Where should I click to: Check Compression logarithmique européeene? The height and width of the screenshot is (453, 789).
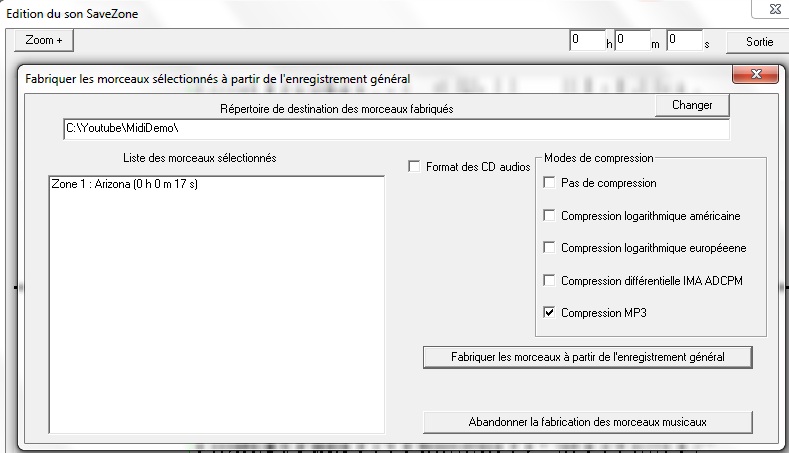[549, 248]
